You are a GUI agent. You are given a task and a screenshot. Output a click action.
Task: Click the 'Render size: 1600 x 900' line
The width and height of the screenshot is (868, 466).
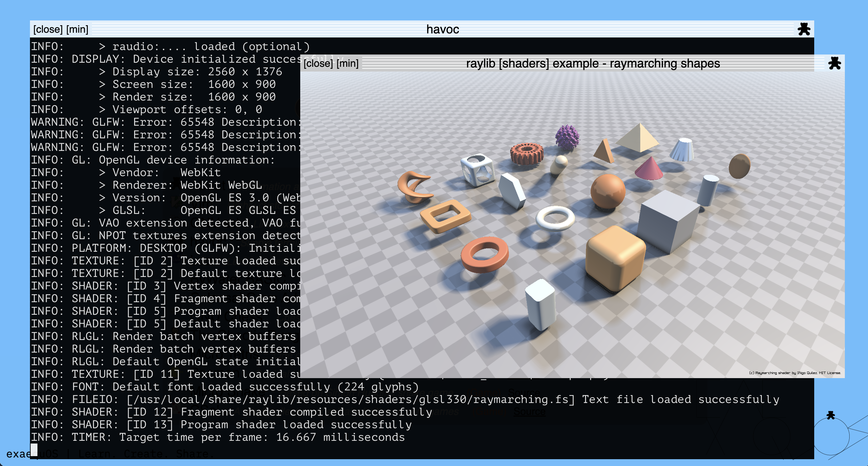(153, 97)
